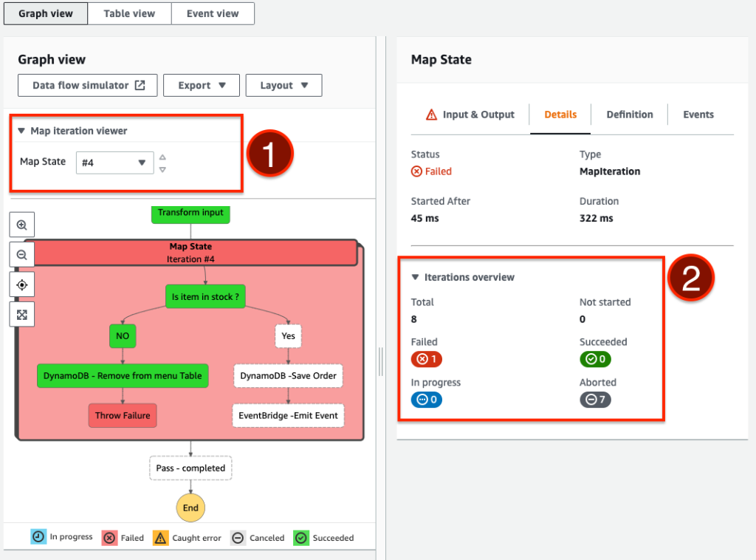Zoom into the workflow graph

point(21,225)
